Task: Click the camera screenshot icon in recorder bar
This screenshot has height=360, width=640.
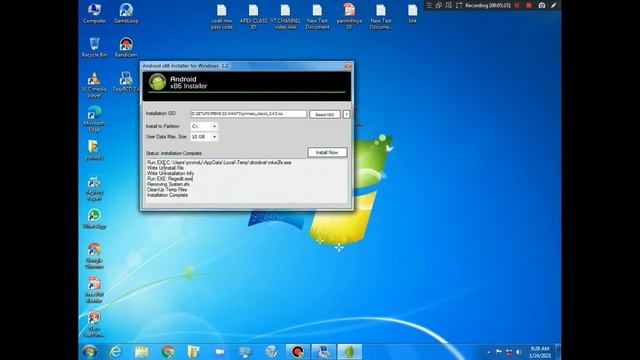Action: tap(542, 5)
